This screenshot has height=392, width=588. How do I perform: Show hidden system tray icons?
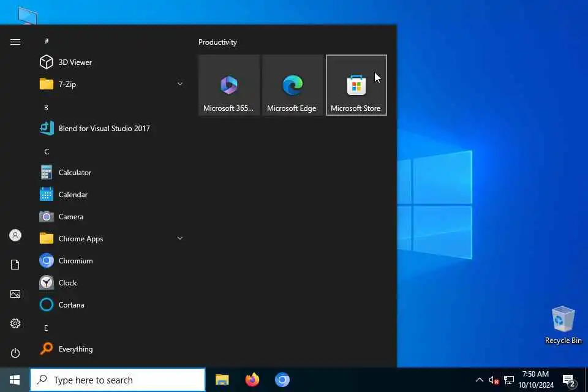pos(479,380)
